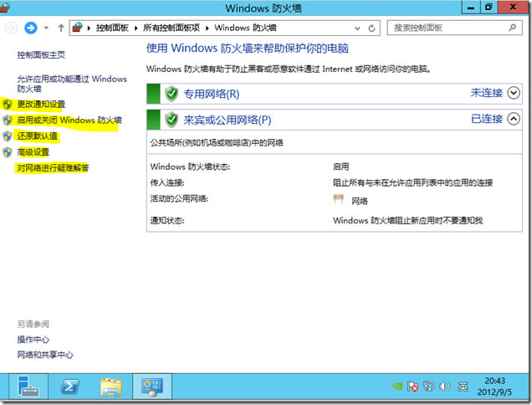Image resolution: width=532 pixels, height=405 pixels.
Task: Collapse the 来宾或公用网络 section chevron
Action: (513, 119)
